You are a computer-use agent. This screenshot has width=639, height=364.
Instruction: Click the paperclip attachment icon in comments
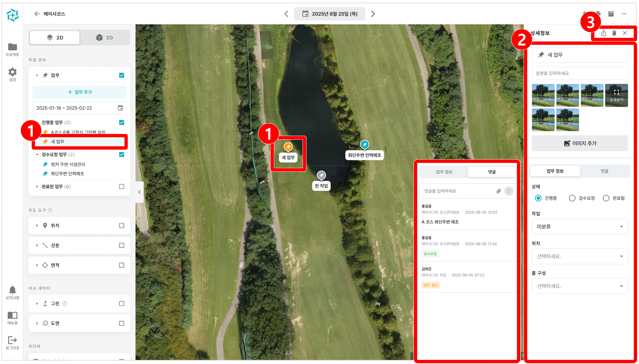click(498, 191)
